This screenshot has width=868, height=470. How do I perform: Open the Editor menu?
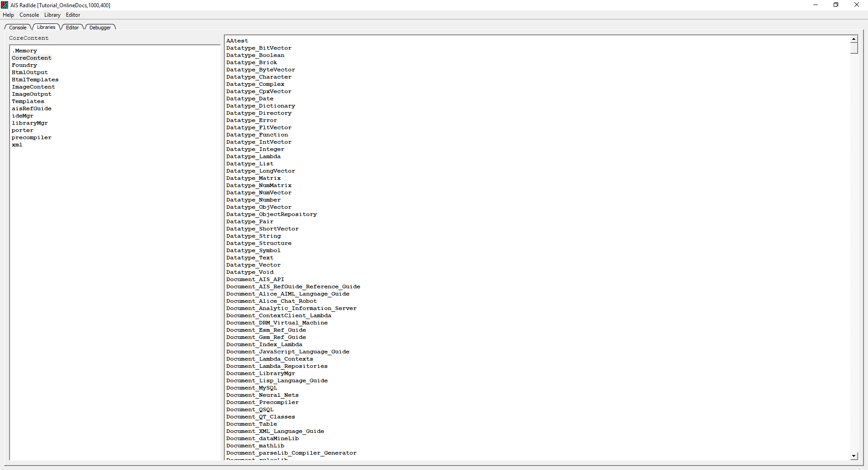(73, 15)
